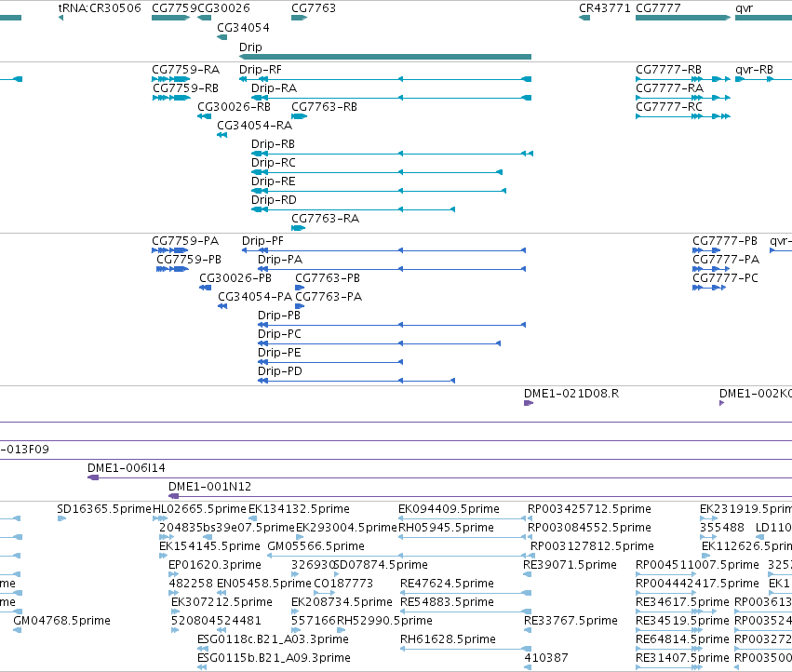Click the CG7777-PC protein label
The width and height of the screenshot is (792, 672).
coord(725,278)
